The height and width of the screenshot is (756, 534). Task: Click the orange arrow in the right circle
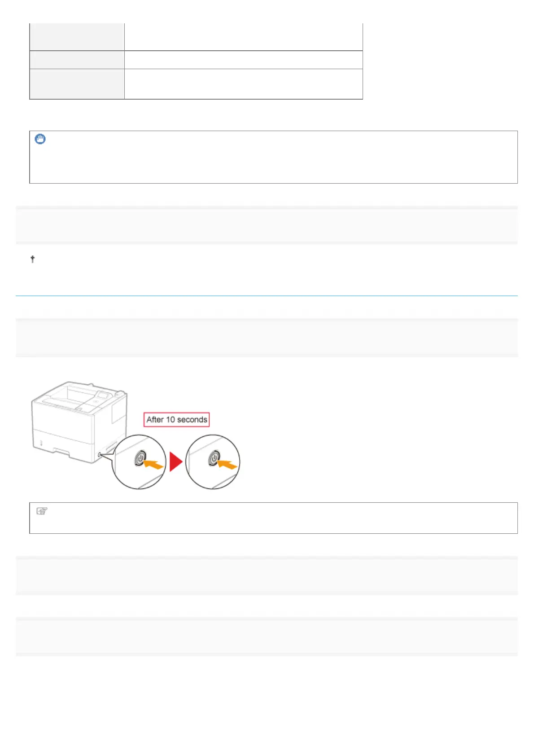click(x=227, y=465)
